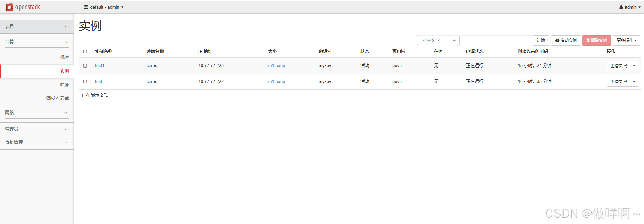Expand the 身份管理 sidebar section
The image size is (644, 224).
(x=37, y=142)
